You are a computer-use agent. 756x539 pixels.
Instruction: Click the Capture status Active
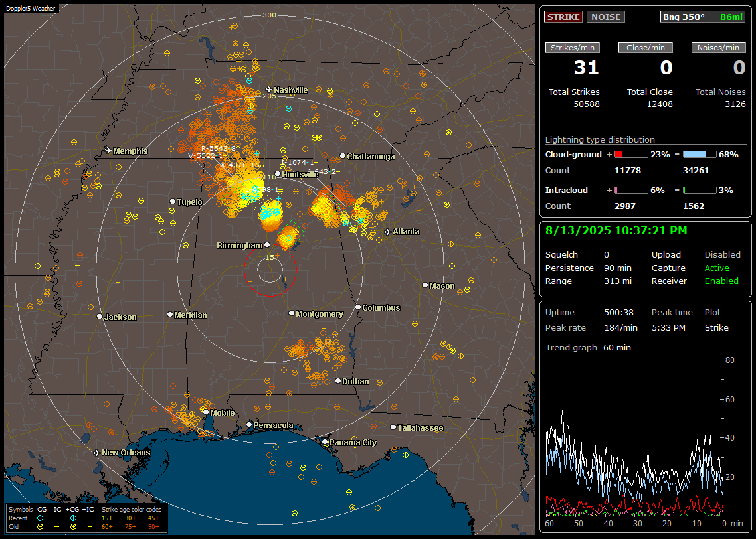(x=717, y=268)
